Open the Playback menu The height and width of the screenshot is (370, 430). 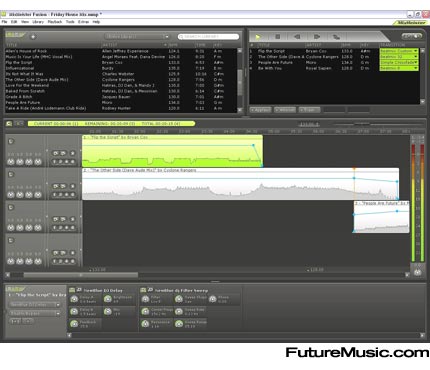coord(55,22)
